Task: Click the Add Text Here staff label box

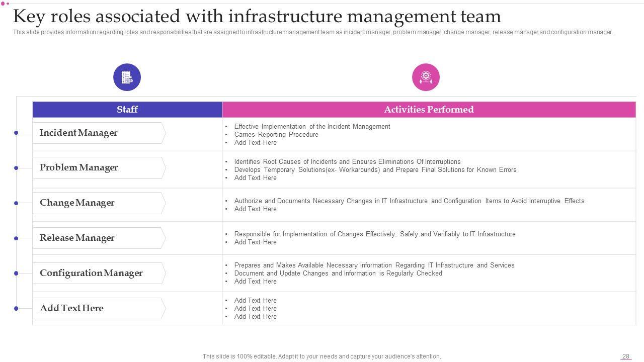Action: pos(99,309)
